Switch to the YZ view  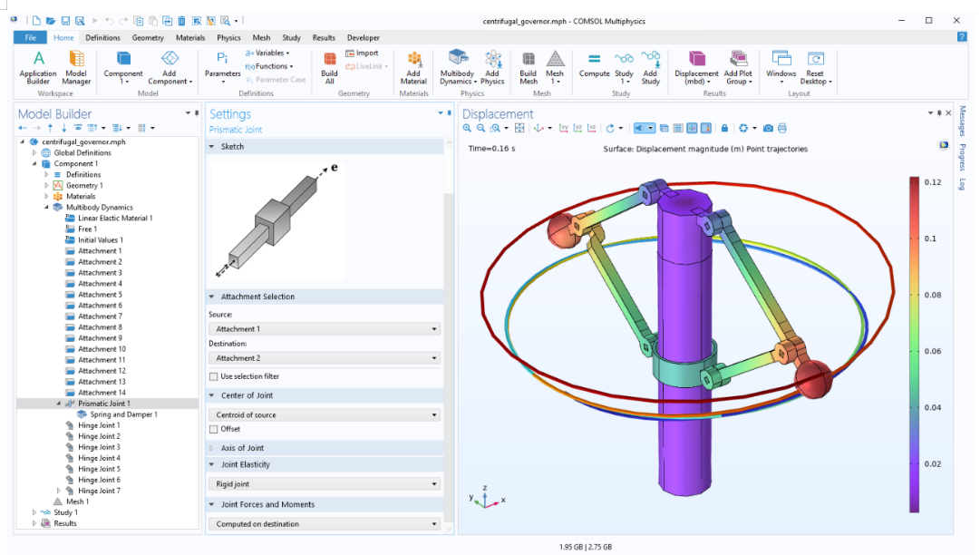[577, 128]
